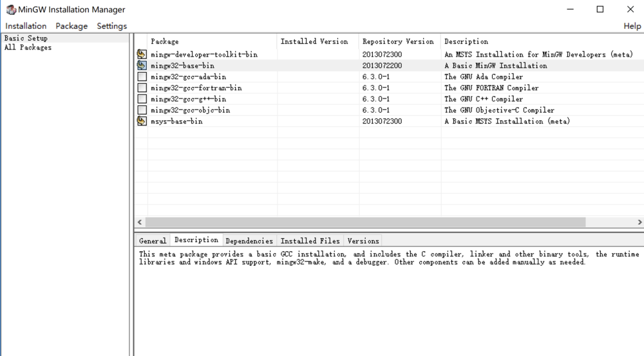
Task: Click the horizontal scrollbar thumb
Action: 365,222
